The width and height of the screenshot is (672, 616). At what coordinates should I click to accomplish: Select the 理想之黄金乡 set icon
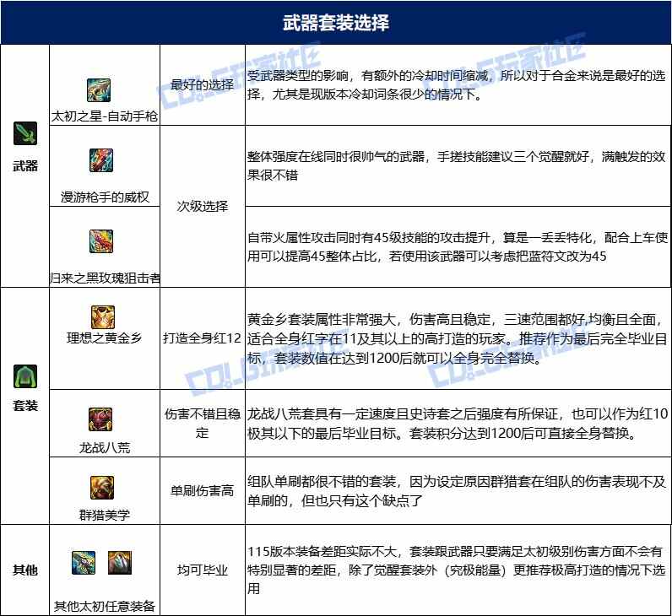coord(103,317)
